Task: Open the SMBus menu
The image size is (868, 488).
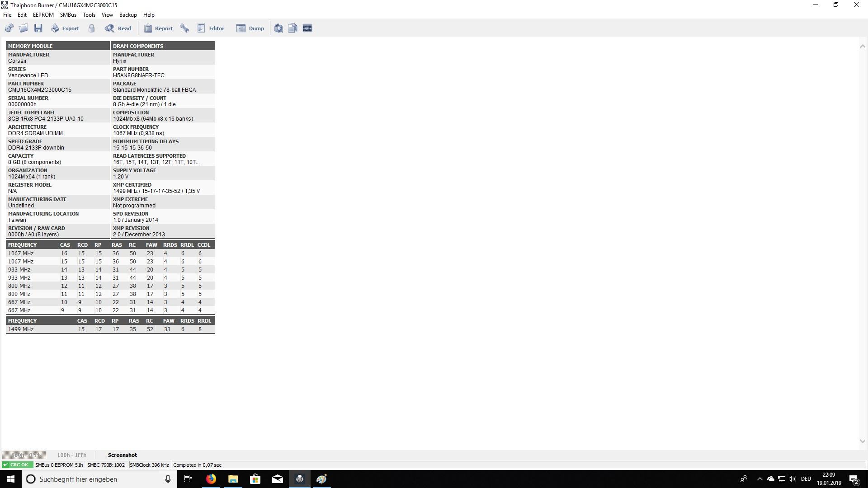Action: pyautogui.click(x=68, y=15)
